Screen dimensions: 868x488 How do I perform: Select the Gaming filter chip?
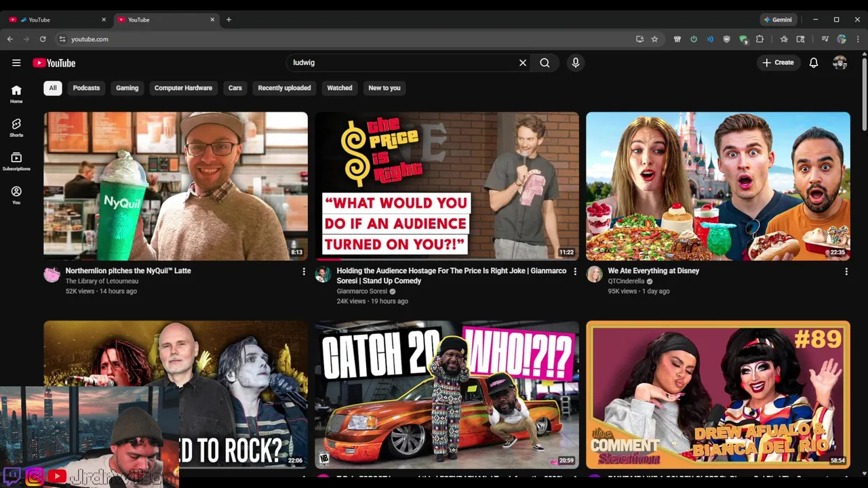pos(127,88)
